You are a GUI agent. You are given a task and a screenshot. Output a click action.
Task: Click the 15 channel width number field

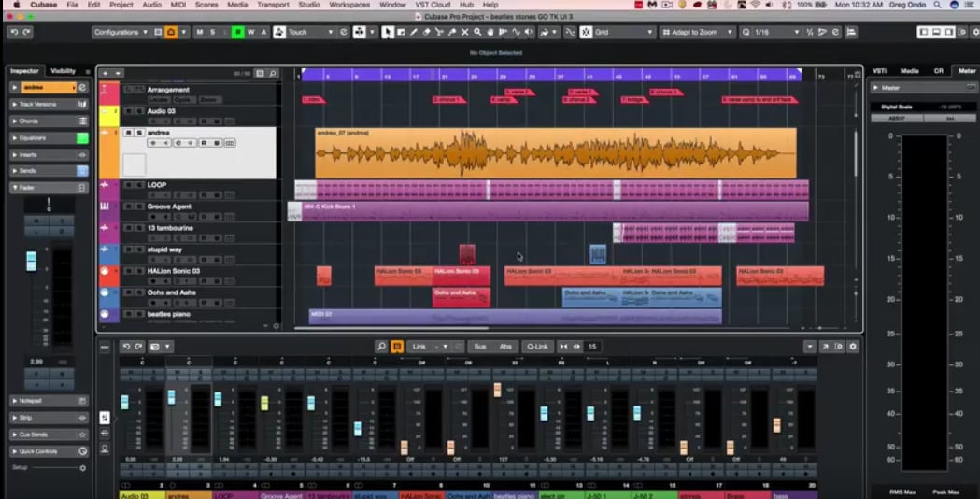click(594, 347)
